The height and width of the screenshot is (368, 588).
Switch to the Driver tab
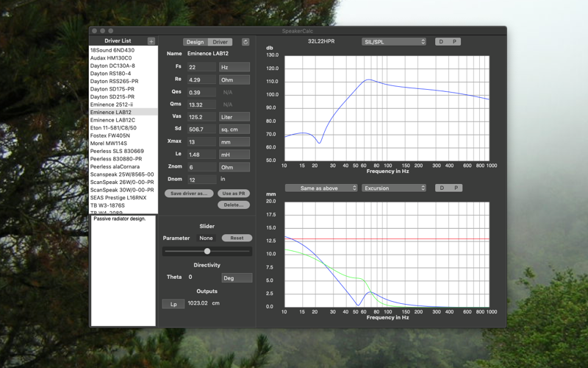[220, 42]
